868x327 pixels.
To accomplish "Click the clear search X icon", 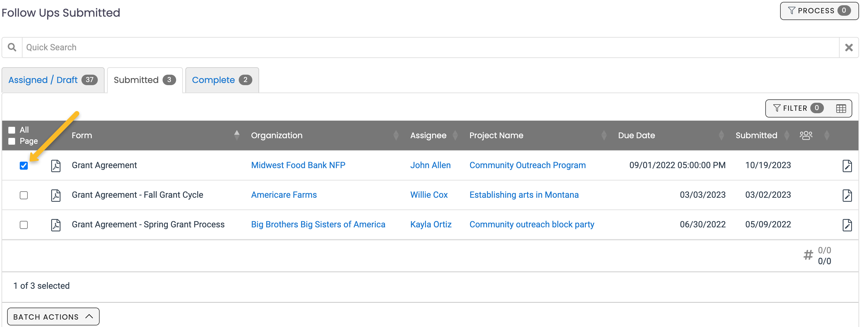I will tap(849, 47).
